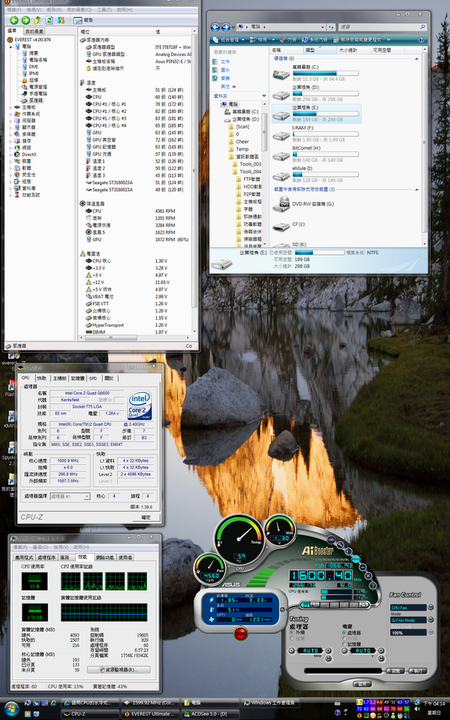Open the Organize dropdown in Explorer toolbar
This screenshot has width=450, height=720.
coord(228,40)
